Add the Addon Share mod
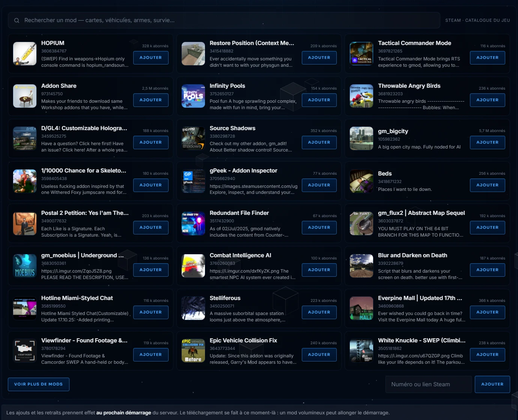 coord(151,100)
